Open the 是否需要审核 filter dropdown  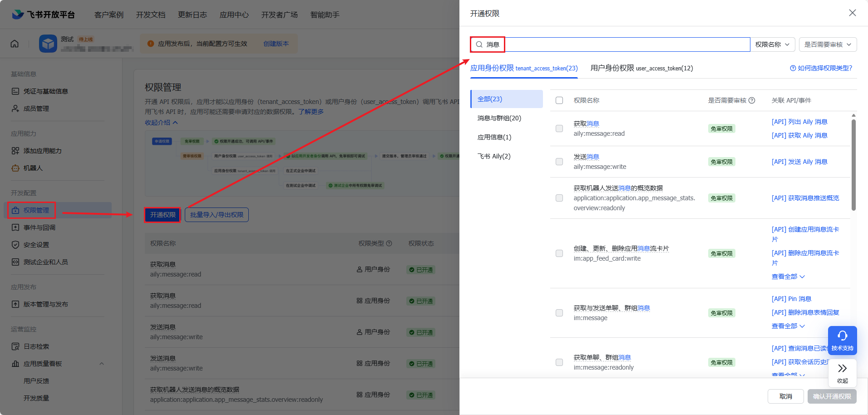coord(828,44)
